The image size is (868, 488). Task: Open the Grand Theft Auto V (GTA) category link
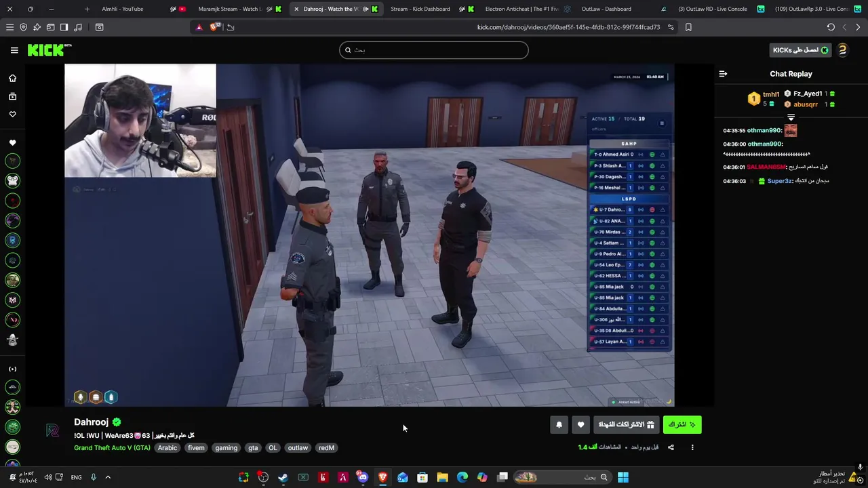[x=112, y=448]
